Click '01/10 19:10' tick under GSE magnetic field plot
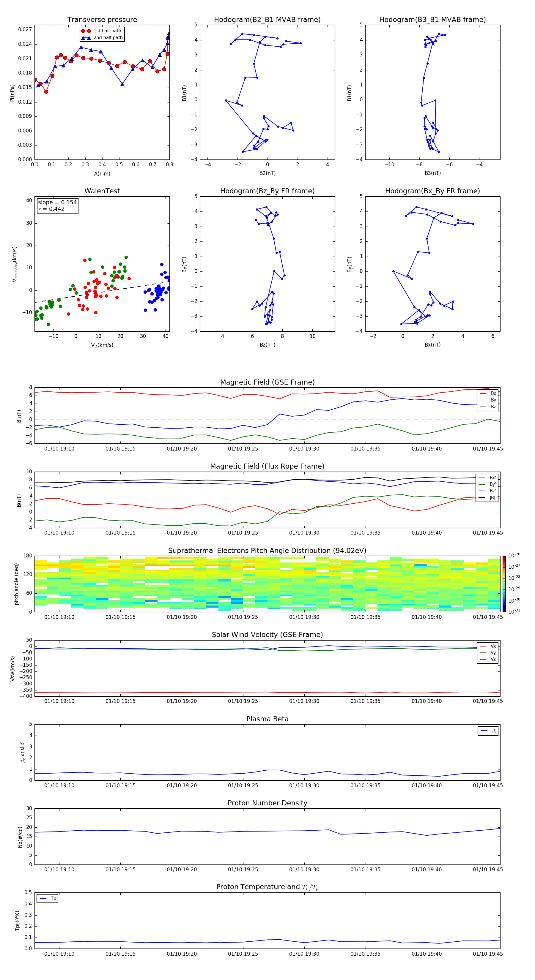Screen dimensions: 535x980 pos(59,449)
